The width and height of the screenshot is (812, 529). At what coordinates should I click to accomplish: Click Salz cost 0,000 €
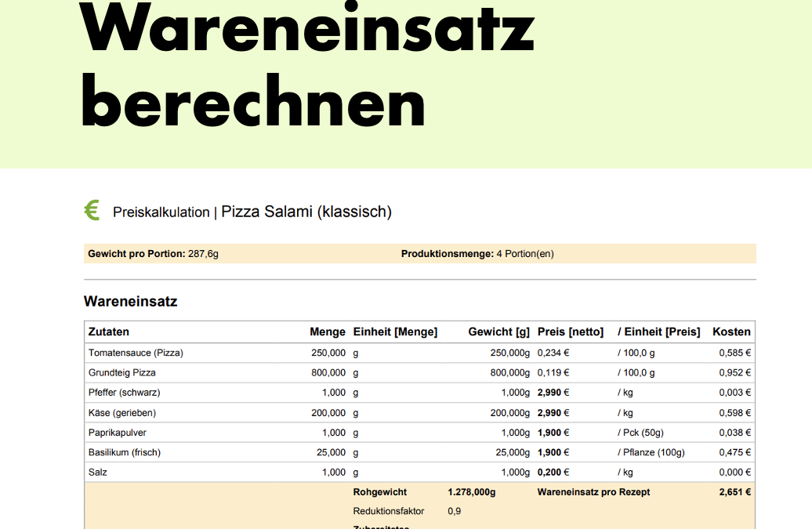735,472
